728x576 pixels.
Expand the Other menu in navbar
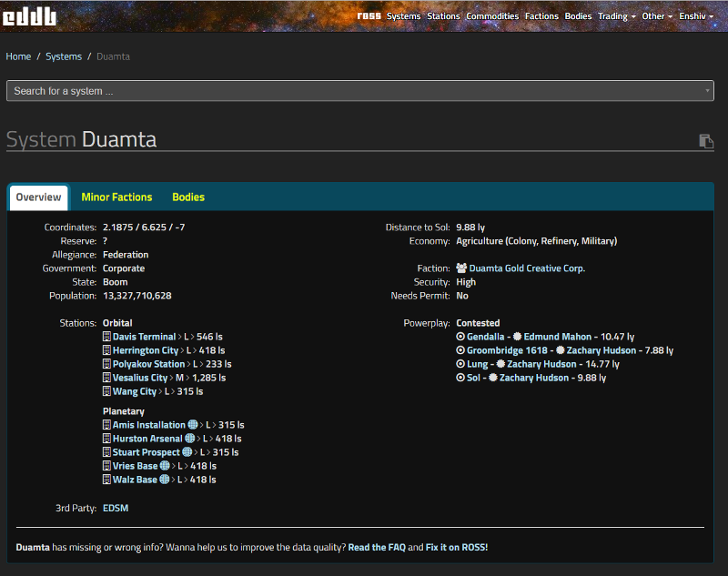pos(657,16)
